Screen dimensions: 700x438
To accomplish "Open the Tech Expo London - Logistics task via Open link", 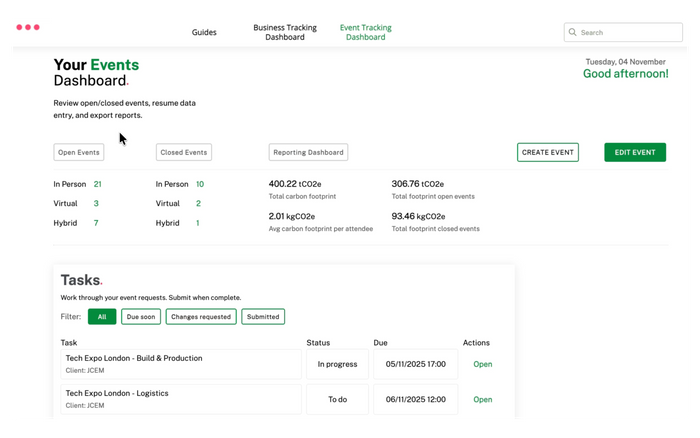I will point(482,399).
